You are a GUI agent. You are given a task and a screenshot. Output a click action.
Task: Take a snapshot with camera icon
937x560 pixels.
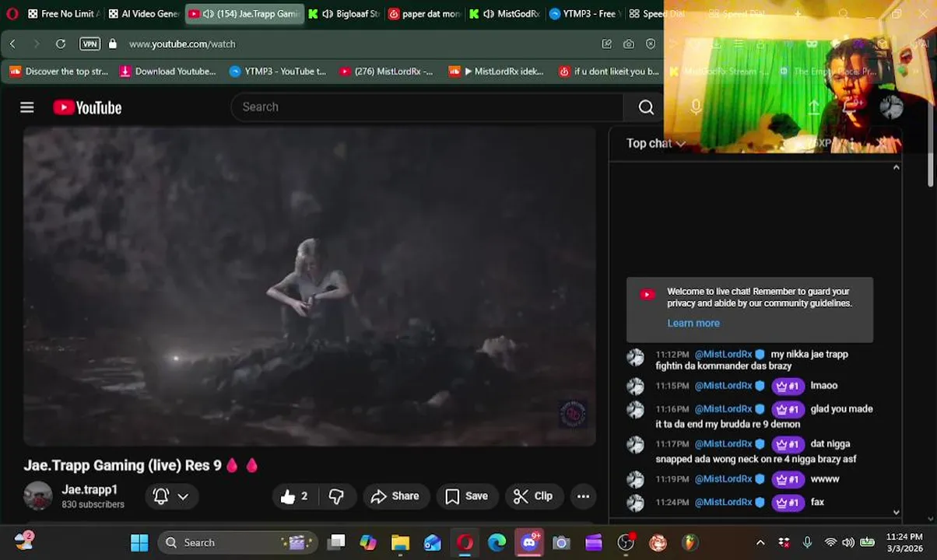629,44
